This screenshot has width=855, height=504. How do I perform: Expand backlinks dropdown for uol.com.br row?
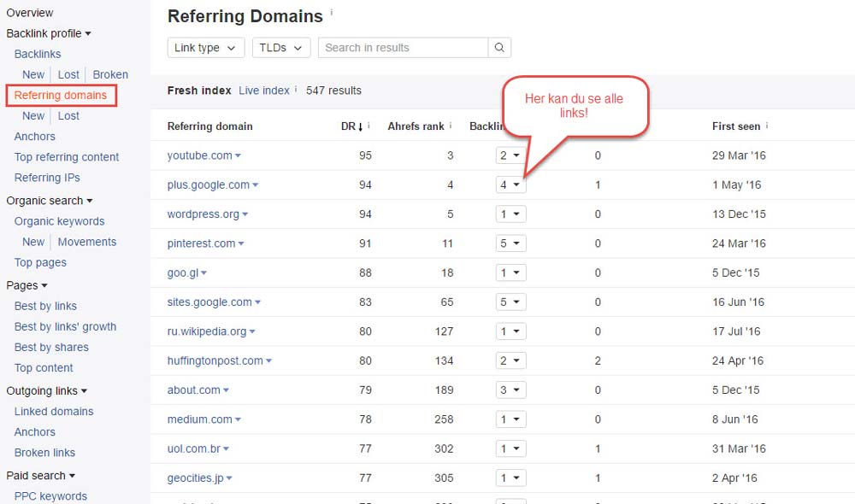click(511, 449)
